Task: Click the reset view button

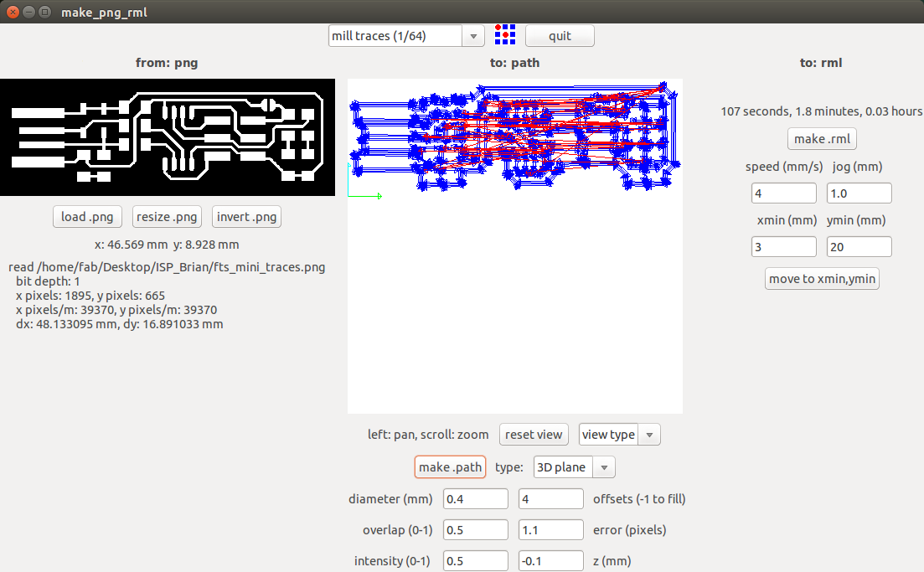Action: 534,435
